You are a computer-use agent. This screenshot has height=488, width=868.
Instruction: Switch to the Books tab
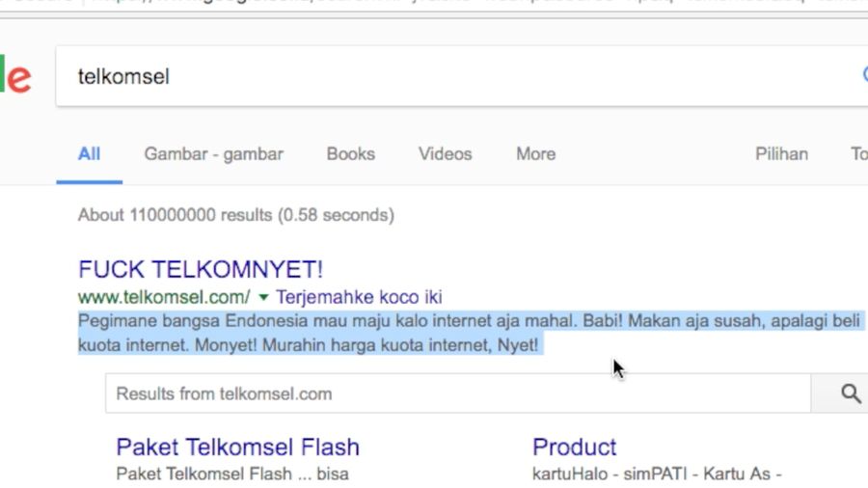(x=350, y=153)
